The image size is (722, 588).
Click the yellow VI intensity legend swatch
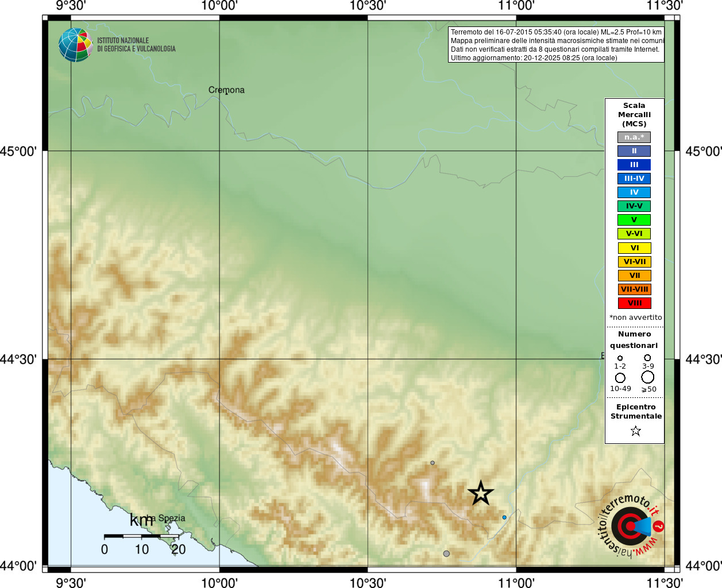tap(634, 248)
